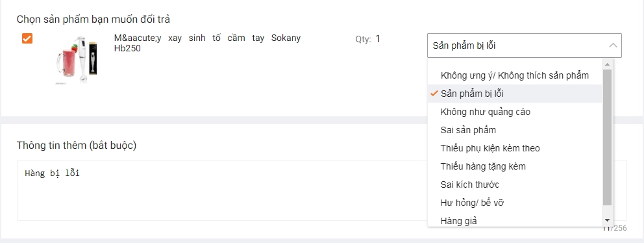Screen dimensions: 644x243
Task: Click the dropdown list scroll down arrow
Action: [607, 220]
